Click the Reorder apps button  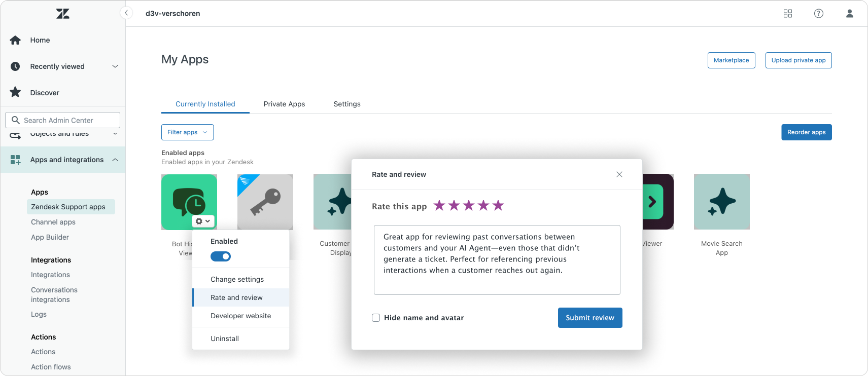[x=807, y=132]
